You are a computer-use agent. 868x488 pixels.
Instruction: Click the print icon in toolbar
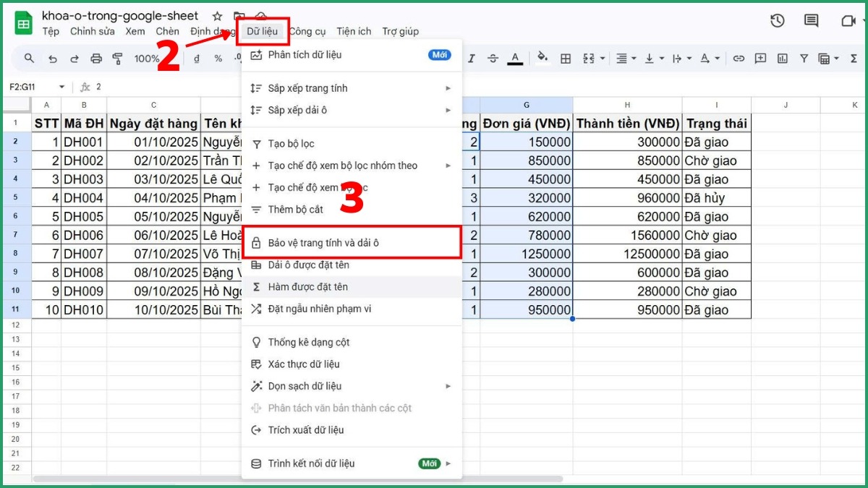(x=96, y=59)
